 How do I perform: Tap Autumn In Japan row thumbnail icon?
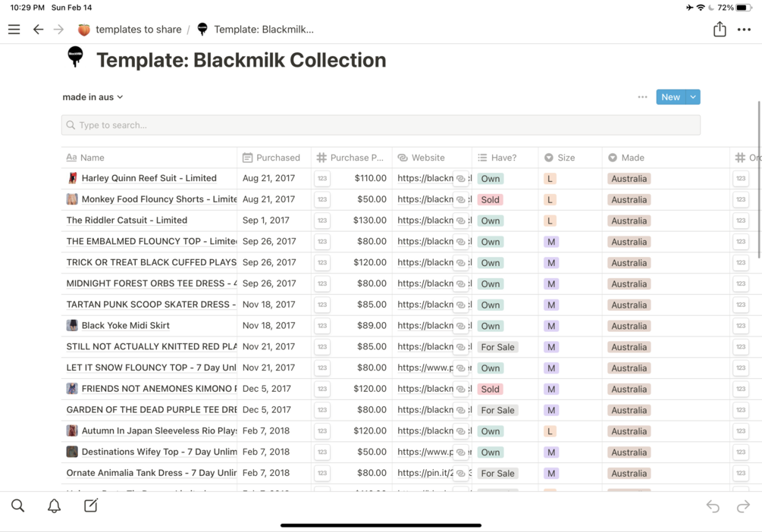(72, 430)
